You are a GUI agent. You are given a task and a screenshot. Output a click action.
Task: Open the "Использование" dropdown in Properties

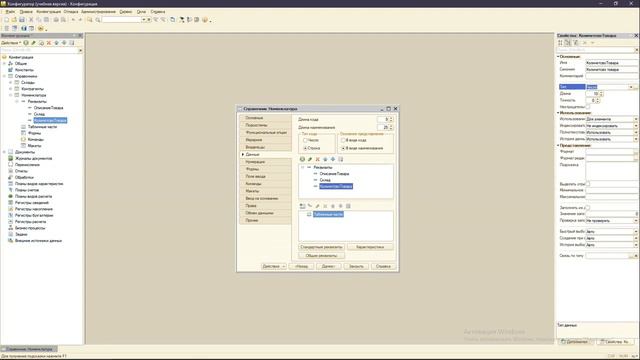[x=636, y=119]
